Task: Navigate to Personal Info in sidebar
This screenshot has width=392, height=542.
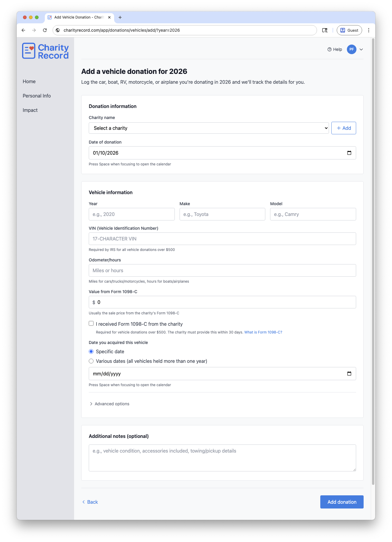Action: click(x=37, y=96)
